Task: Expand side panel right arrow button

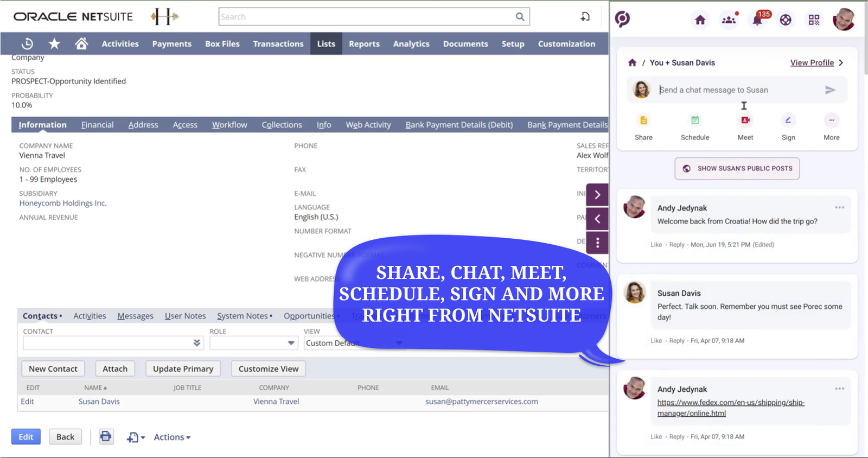Action: pos(597,195)
